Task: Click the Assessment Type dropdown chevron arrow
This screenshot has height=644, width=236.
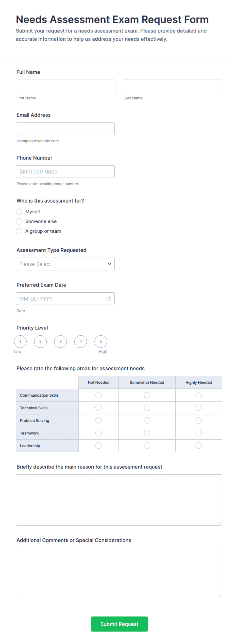Action: 110,264
